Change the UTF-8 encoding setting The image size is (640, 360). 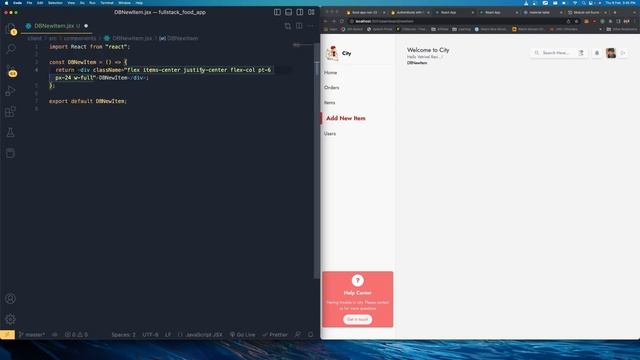click(x=150, y=335)
